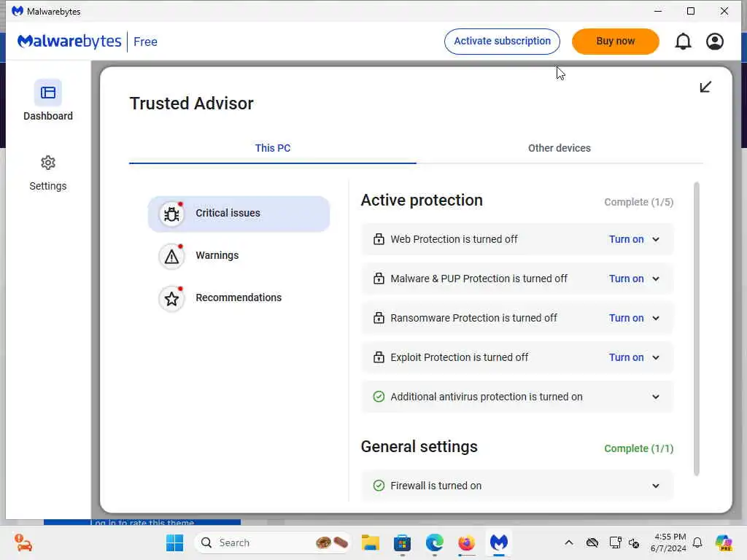Expand the Ransomware Protection row chevron
Viewport: 747px width, 560px height.
pyautogui.click(x=656, y=318)
